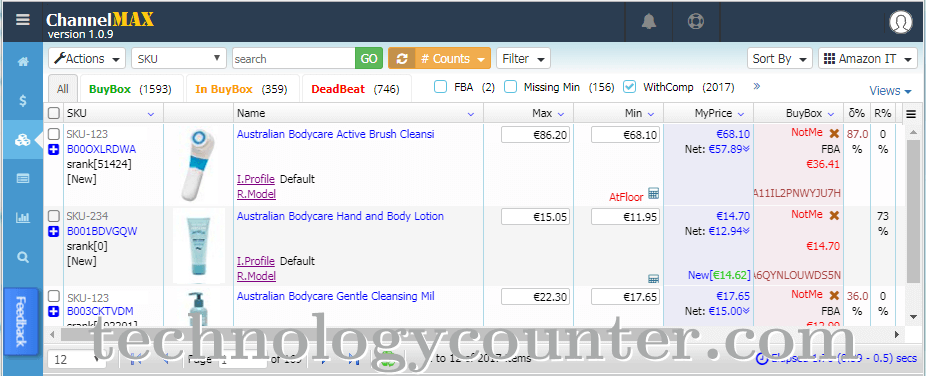The image size is (926, 376).
Task: Open the user profile avatar
Action: coord(901,22)
